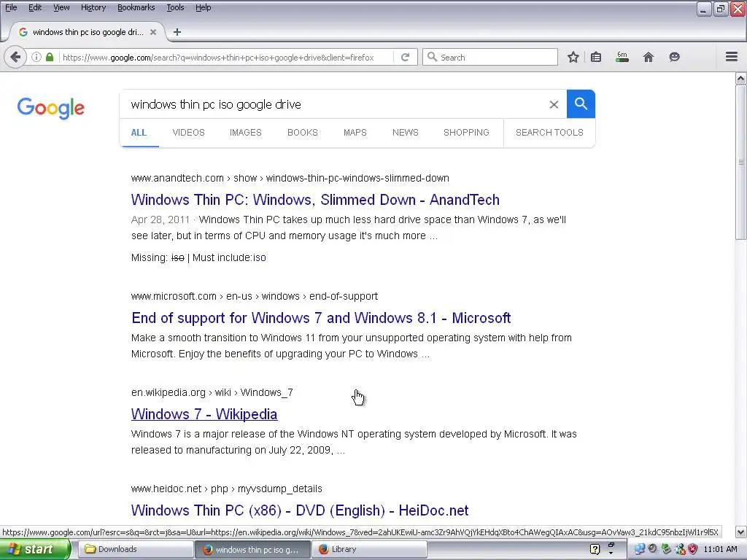
Task: Click the 11:01 AM taskbar clock
Action: tap(720, 549)
